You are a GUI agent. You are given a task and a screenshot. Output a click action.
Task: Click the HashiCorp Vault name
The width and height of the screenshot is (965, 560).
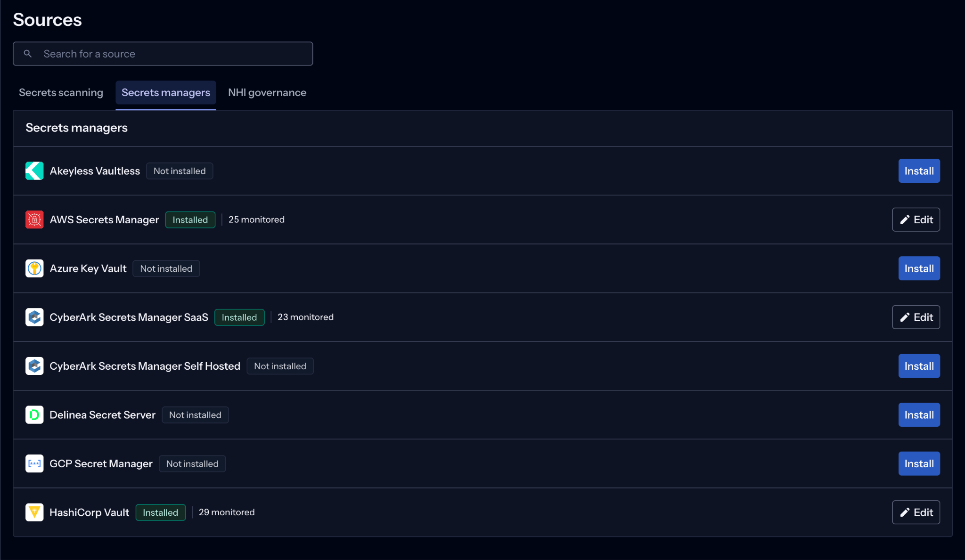89,512
